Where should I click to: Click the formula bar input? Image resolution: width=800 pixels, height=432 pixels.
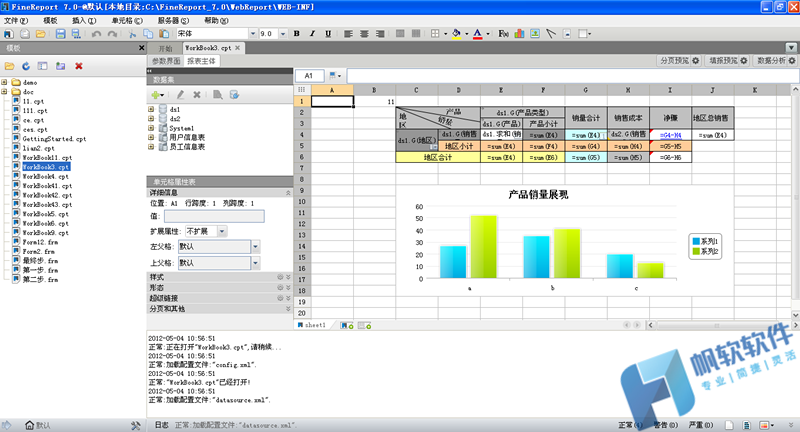[573, 76]
